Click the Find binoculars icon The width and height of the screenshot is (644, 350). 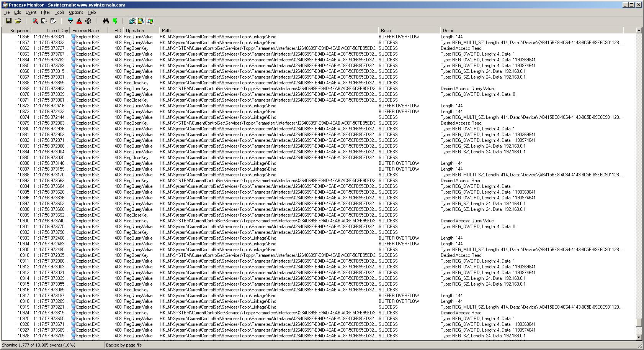point(106,21)
